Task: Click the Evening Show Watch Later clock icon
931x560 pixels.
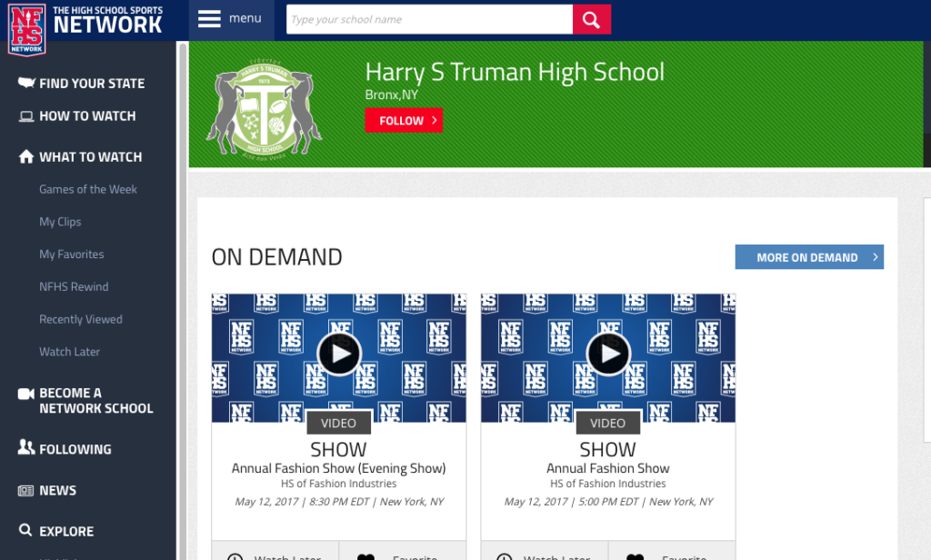Action: pyautogui.click(x=235, y=557)
